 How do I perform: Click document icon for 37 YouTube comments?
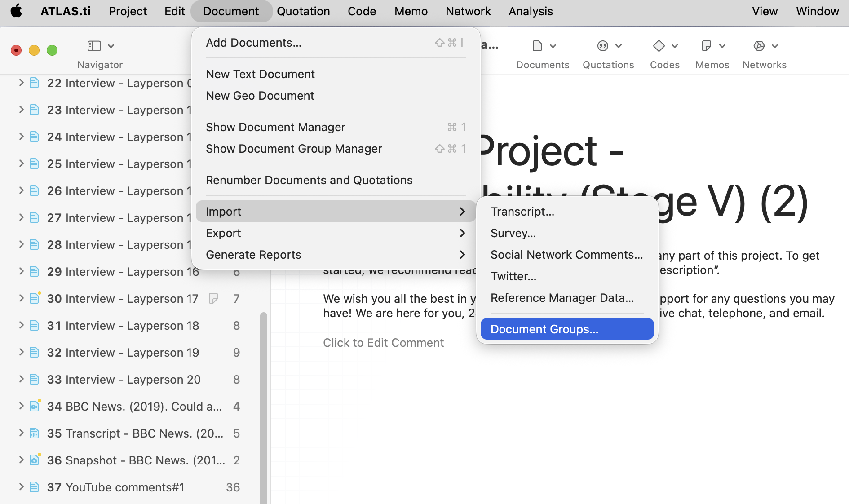(34, 487)
